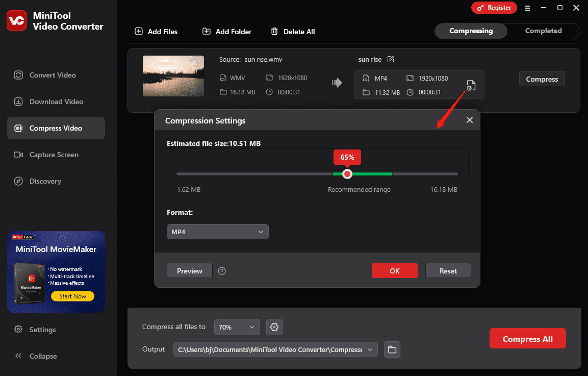
Task: Click the help question mark icon
Action: click(x=222, y=271)
